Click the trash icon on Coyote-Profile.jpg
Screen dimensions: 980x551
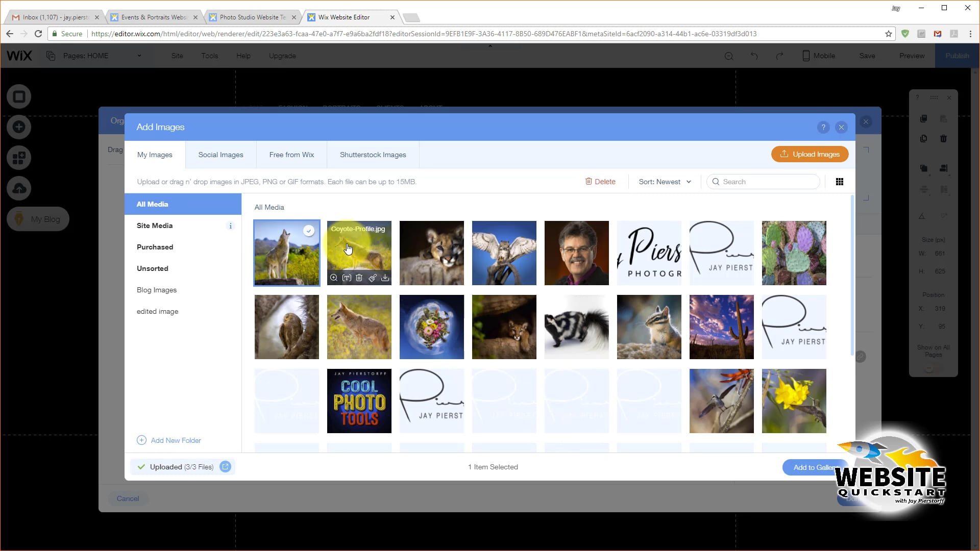[359, 278]
